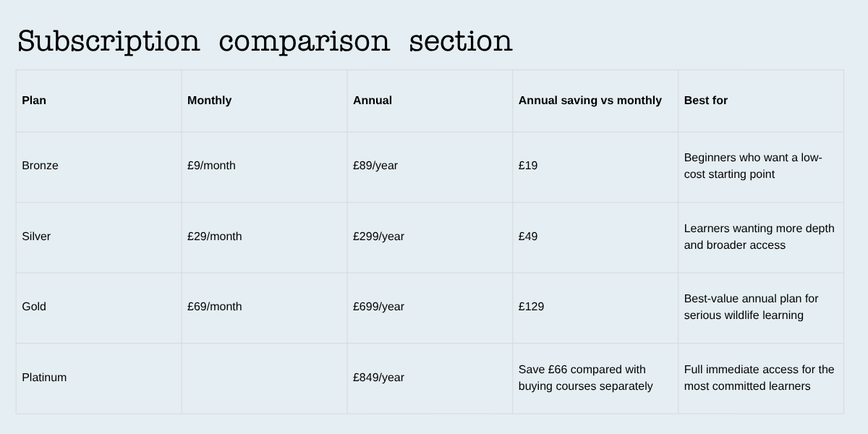Select the £29/month Silver price
This screenshot has height=434, width=868.
click(214, 237)
